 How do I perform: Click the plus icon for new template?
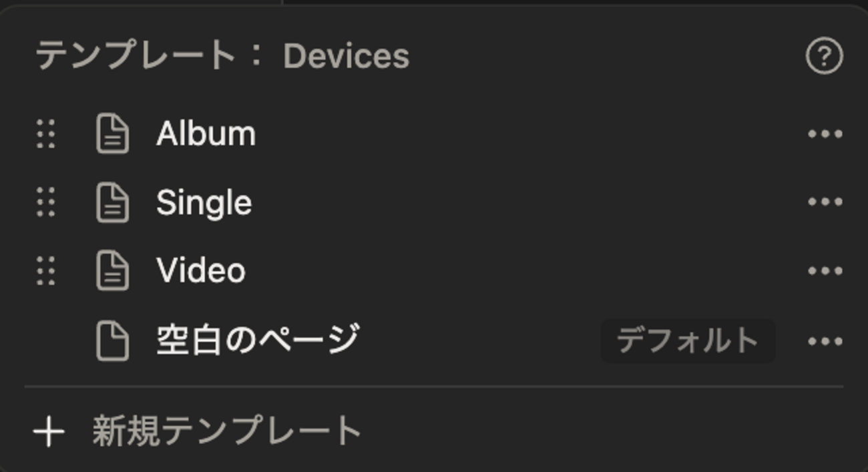pyautogui.click(x=49, y=432)
